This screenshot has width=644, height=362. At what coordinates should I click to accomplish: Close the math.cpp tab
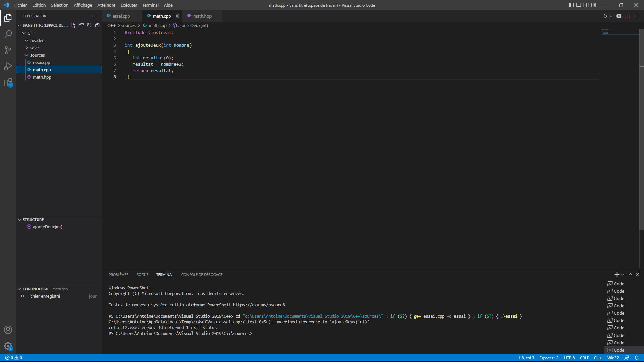coord(177,16)
